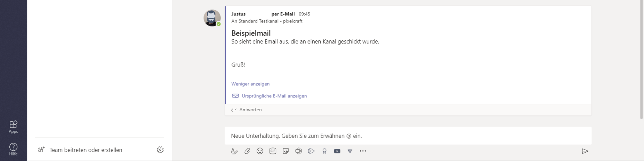Focus the Neue Unterhaltung message field
The width and height of the screenshot is (644, 161).
pyautogui.click(x=408, y=136)
